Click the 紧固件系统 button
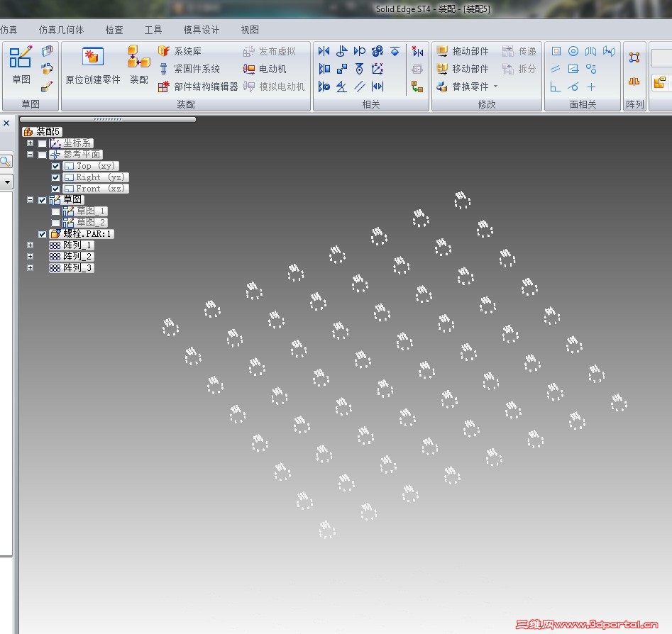Screen dimensions: 672x634 click(x=189, y=69)
